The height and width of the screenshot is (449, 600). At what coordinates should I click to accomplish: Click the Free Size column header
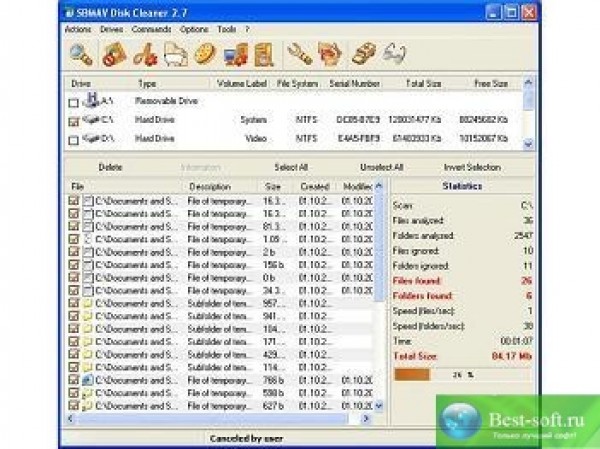[491, 84]
